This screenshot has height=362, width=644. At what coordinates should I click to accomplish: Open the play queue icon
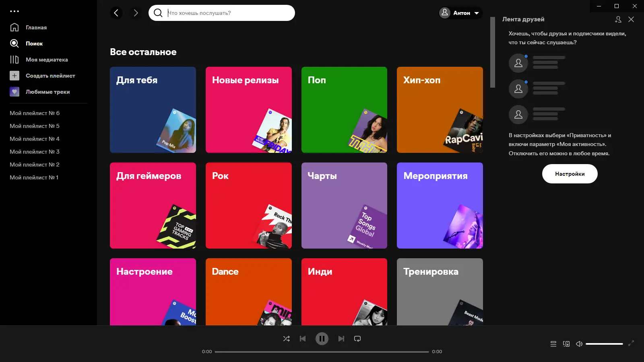[x=553, y=344]
